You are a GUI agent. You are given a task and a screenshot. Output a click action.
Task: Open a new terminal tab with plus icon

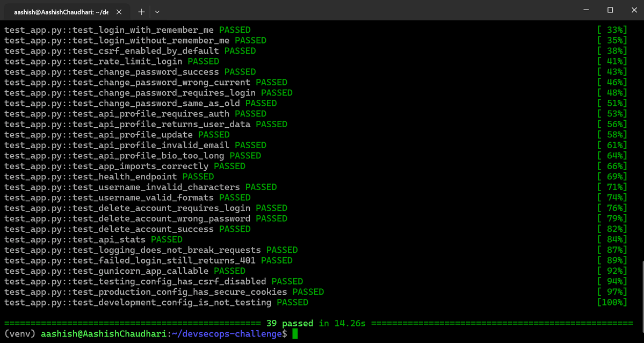[141, 12]
